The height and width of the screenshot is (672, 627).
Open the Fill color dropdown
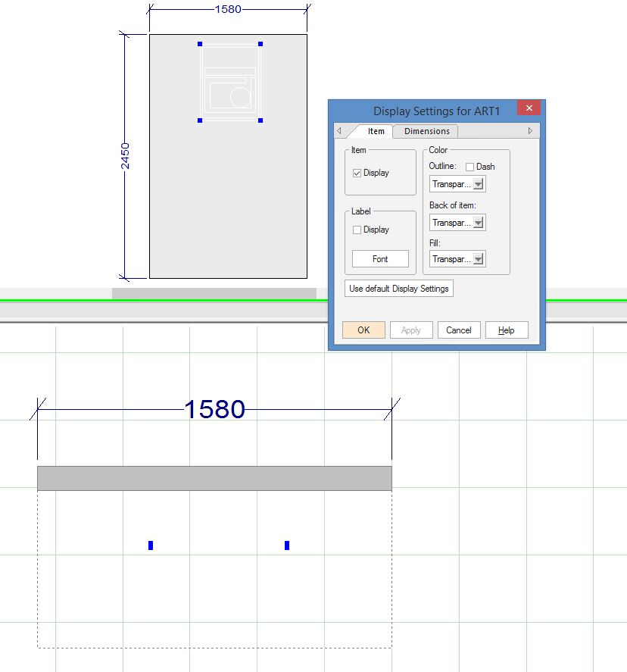[x=478, y=259]
